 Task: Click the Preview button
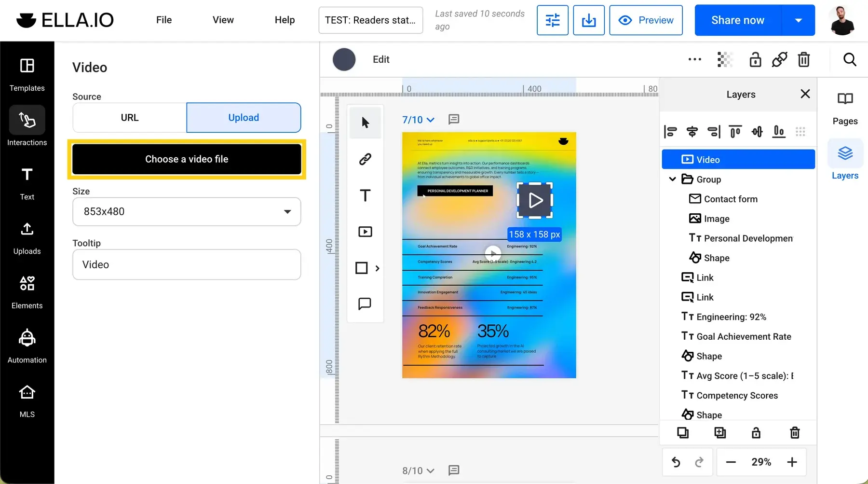646,20
